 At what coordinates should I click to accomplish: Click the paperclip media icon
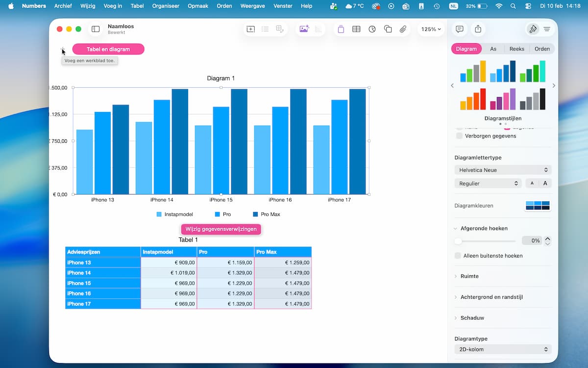tap(403, 29)
